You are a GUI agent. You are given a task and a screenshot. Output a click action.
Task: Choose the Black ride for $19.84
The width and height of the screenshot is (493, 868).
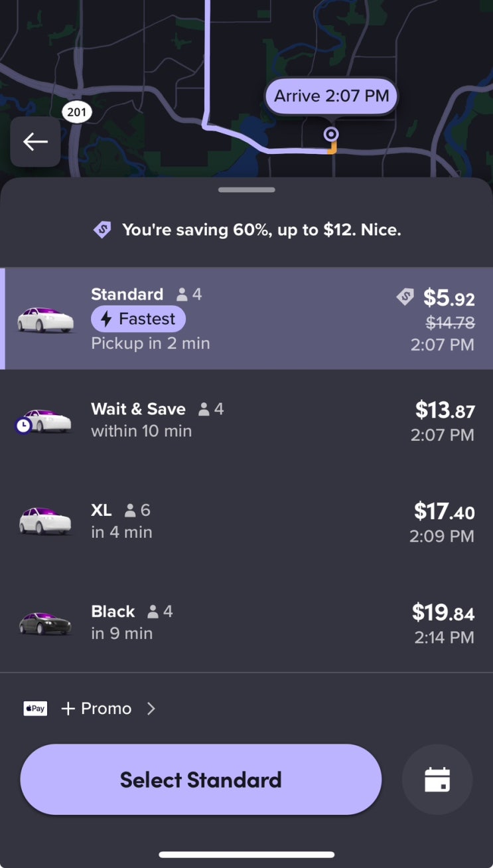(246, 623)
